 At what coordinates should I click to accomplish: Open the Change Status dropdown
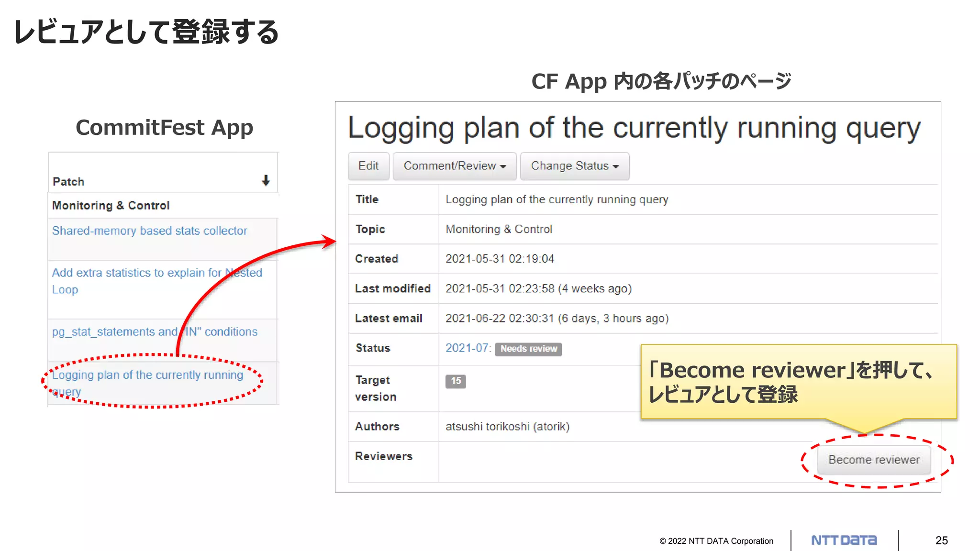575,166
